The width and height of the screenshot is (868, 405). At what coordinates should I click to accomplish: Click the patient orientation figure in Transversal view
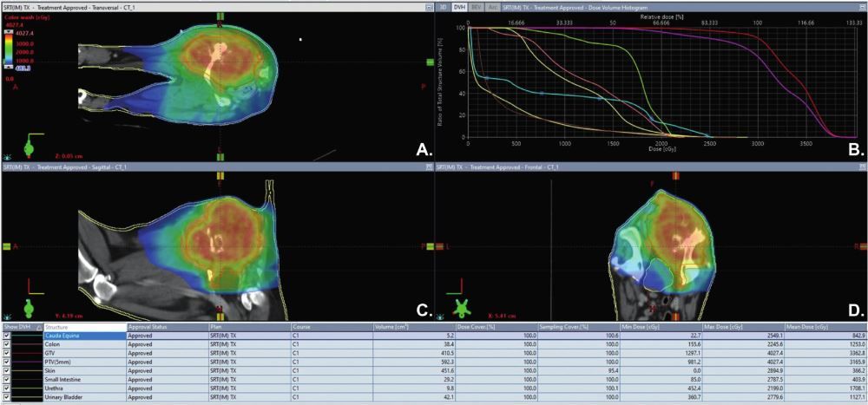pyautogui.click(x=30, y=148)
